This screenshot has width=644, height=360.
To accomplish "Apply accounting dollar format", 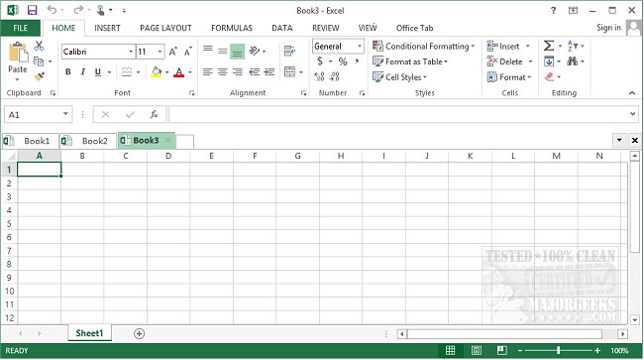I will 320,61.
